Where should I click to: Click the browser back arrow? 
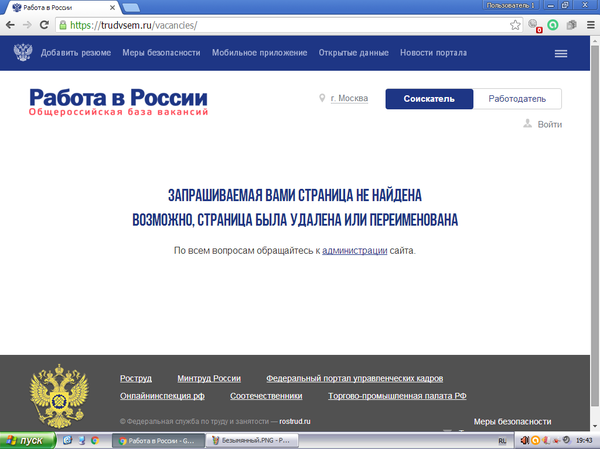point(13,25)
